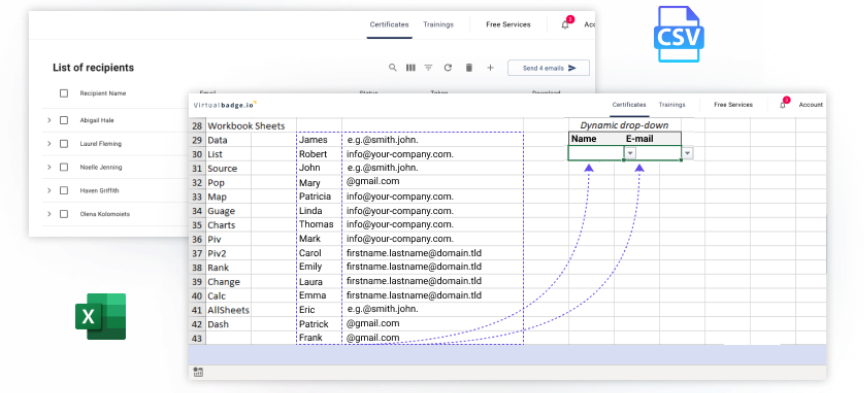
Task: Open Certificates tab in front window
Action: click(x=629, y=104)
